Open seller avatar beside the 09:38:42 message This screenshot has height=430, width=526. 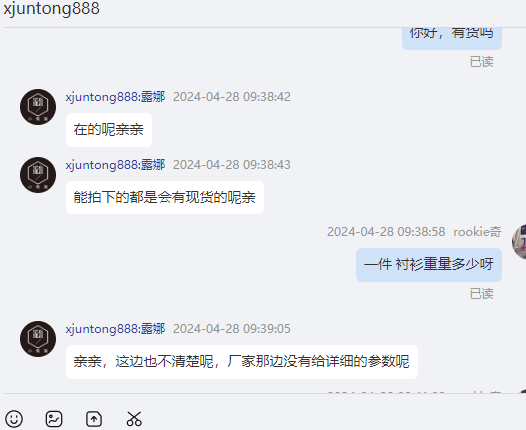click(38, 107)
